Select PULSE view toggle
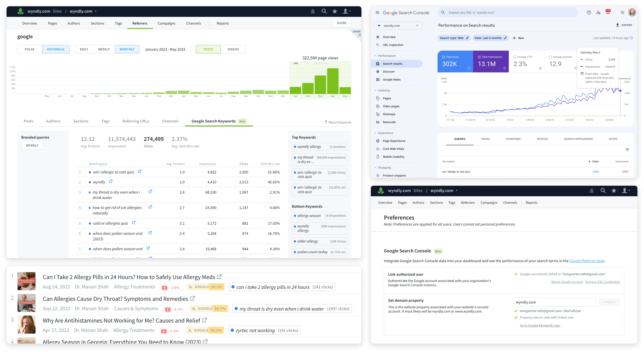This screenshot has height=352, width=644. (x=30, y=49)
